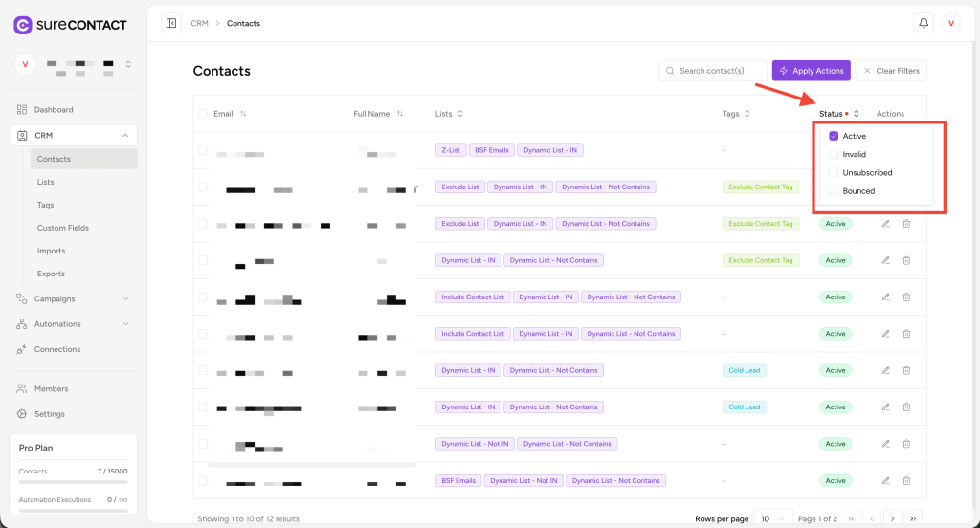This screenshot has width=980, height=528.
Task: Toggle the sidebar collapse icon
Action: [171, 23]
